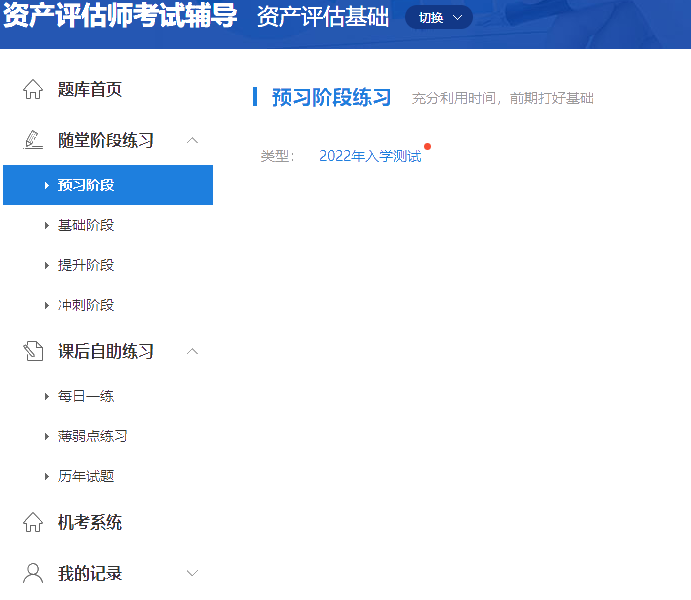Open 历年试题 section
The image size is (691, 600).
86,476
